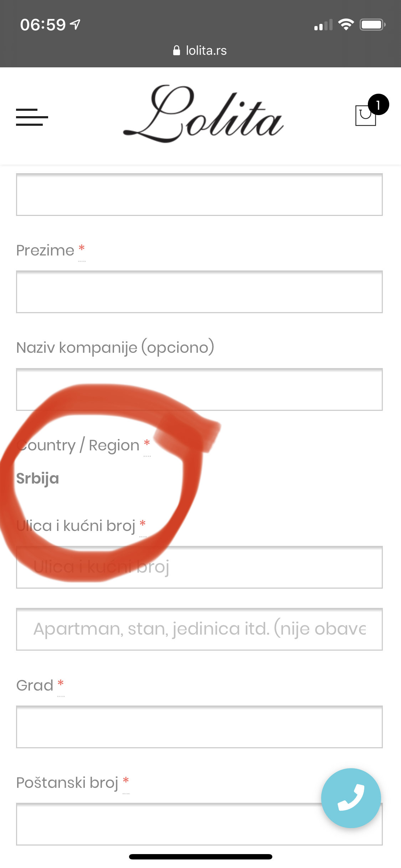Tap the padlock icon next to lolita.rs
Image resolution: width=401 pixels, height=868 pixels.
(x=176, y=51)
